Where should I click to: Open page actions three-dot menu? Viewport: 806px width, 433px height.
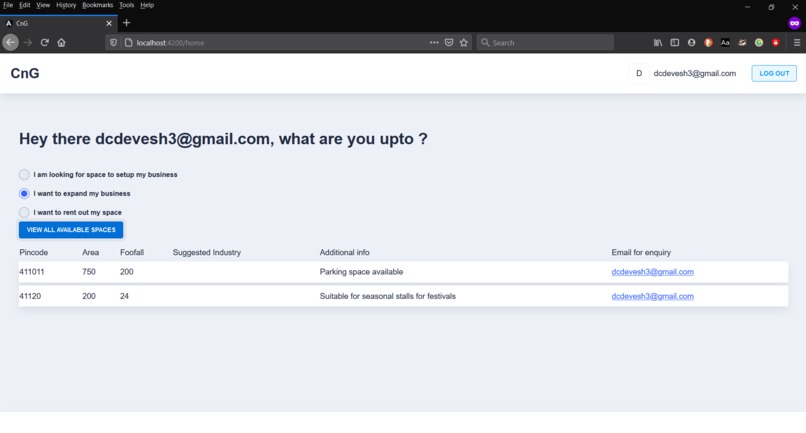click(434, 43)
